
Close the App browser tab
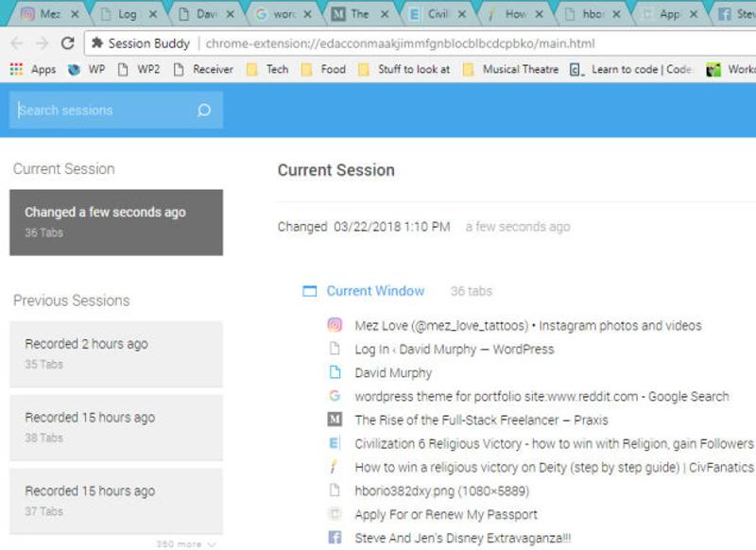pos(694,14)
